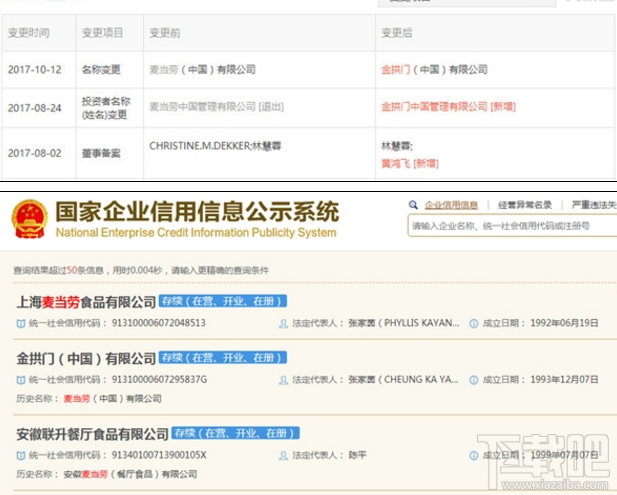Click credit code icon for 金拱门（中国）有限公司
617x495 pixels.
(x=21, y=380)
